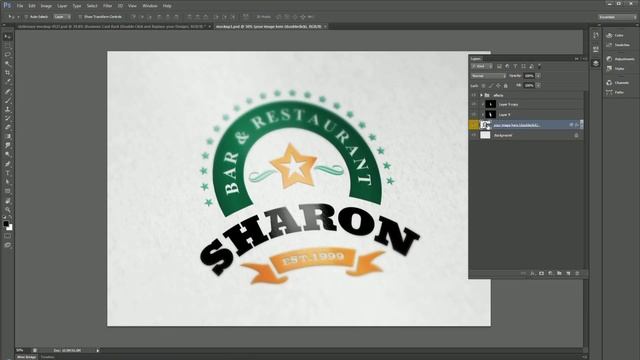Open the Filter menu
The image size is (640, 360).
[107, 6]
